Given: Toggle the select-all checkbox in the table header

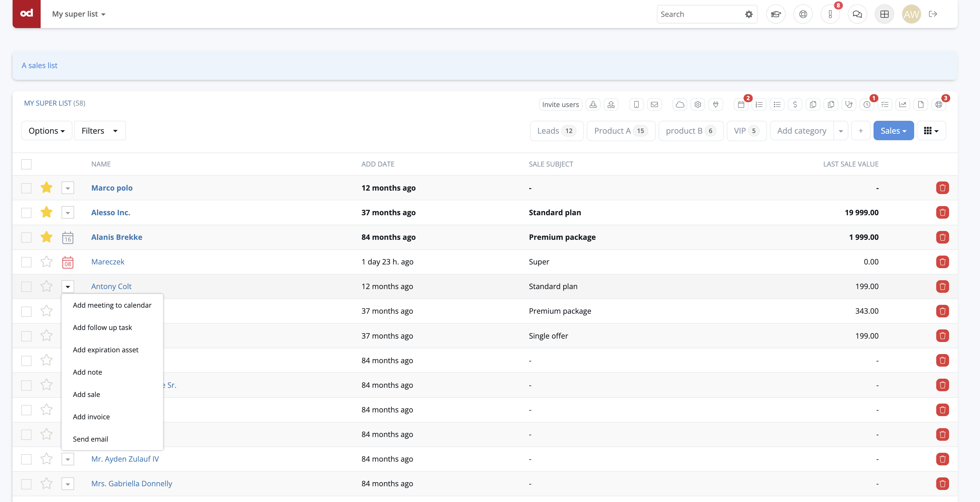Looking at the screenshot, I should pyautogui.click(x=26, y=164).
